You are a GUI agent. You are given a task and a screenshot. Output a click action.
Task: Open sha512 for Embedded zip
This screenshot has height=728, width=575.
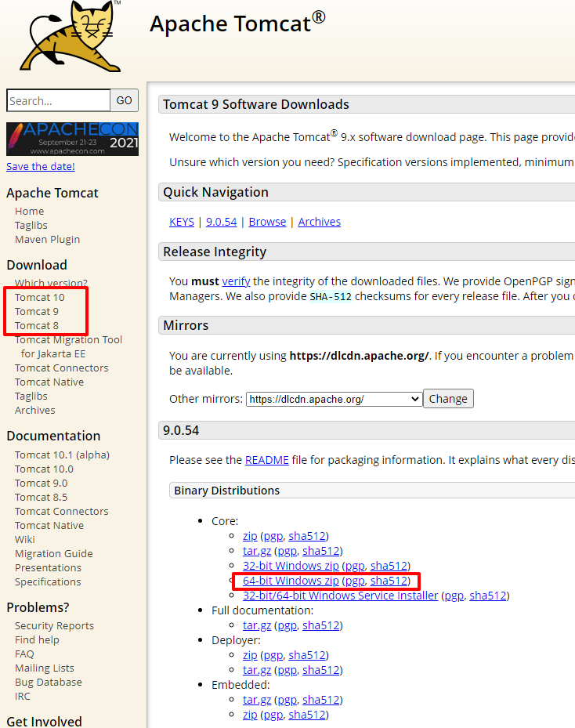307,715
